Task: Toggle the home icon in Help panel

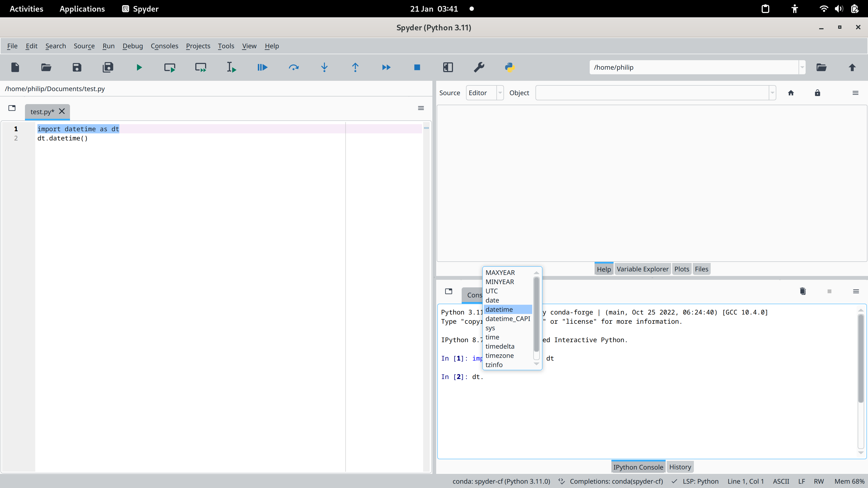Action: 790,93
